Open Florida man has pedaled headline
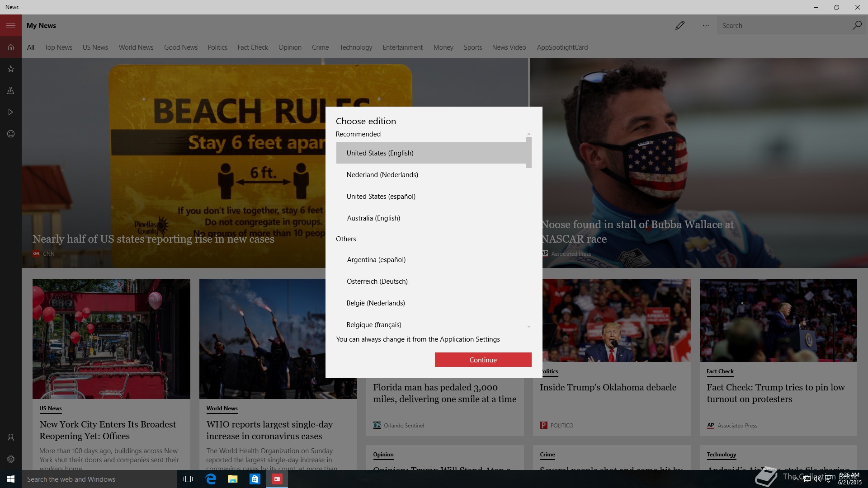The height and width of the screenshot is (488, 868). (444, 393)
